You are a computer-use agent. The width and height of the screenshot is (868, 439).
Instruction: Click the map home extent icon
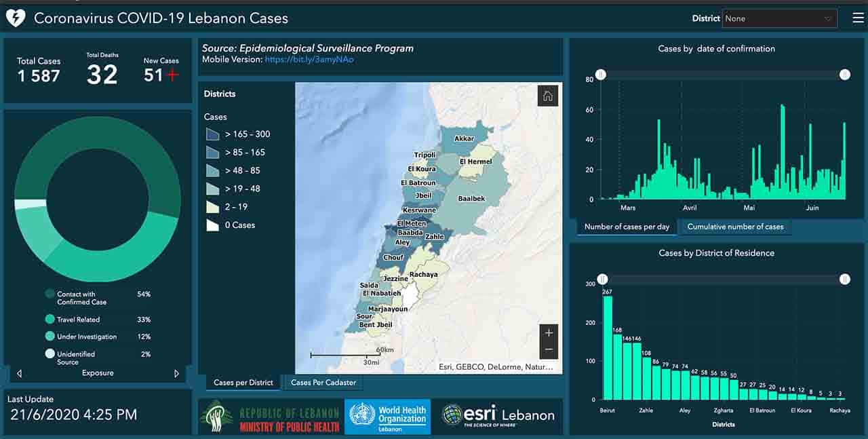click(x=547, y=96)
